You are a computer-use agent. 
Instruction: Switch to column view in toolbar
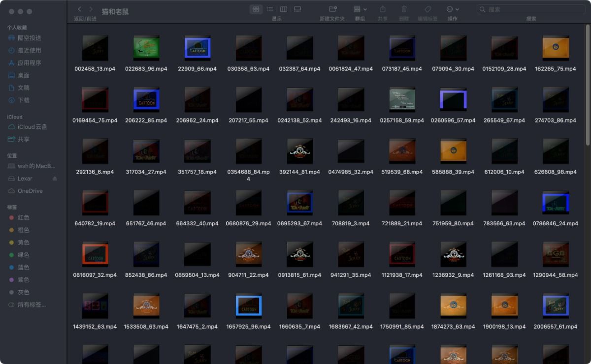(284, 9)
